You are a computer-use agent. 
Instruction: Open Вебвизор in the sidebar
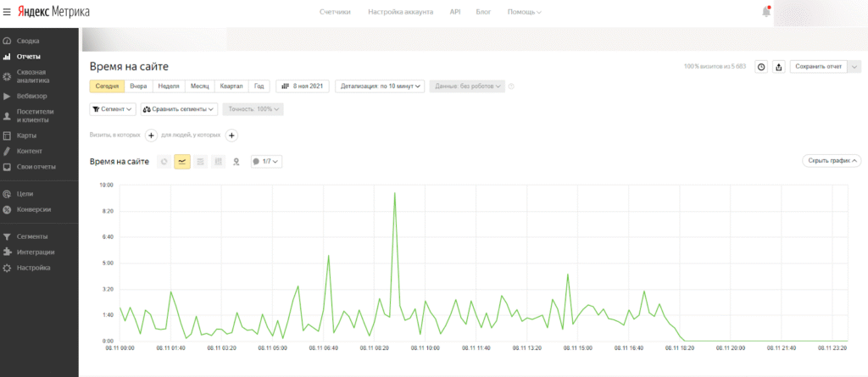(31, 97)
